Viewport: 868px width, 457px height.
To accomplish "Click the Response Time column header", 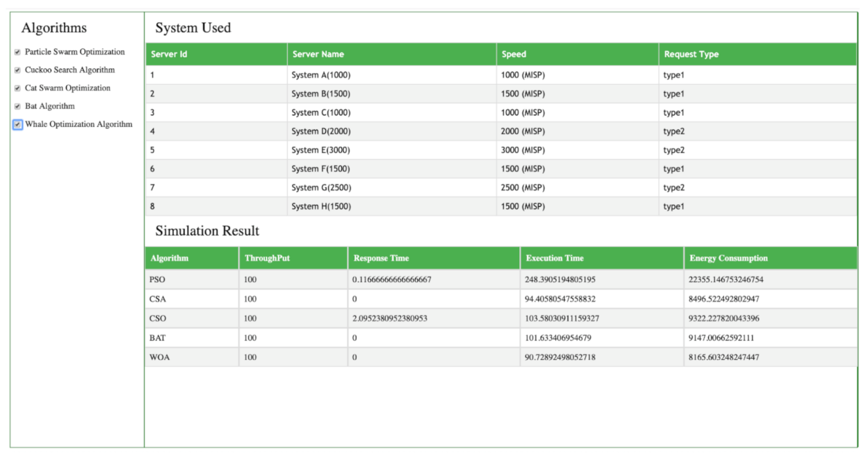I will [x=381, y=258].
